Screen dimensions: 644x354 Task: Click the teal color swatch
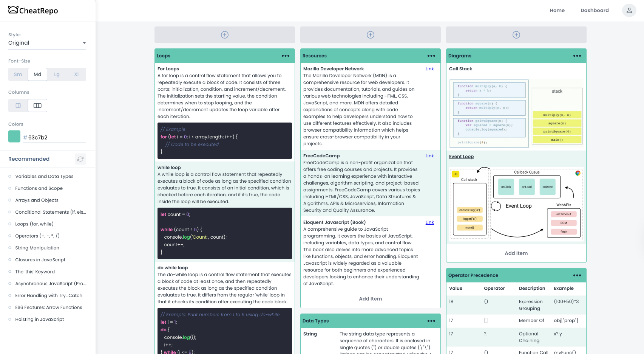[x=14, y=136]
